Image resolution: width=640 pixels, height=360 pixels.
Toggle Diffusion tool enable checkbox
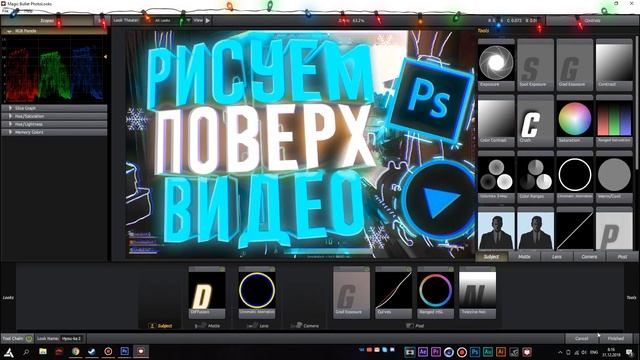tap(222, 269)
